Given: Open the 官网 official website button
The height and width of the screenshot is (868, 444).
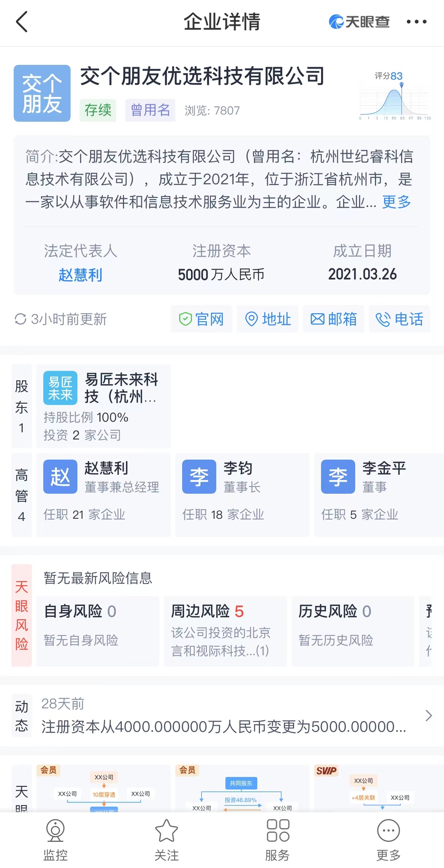Looking at the screenshot, I should pos(202,319).
